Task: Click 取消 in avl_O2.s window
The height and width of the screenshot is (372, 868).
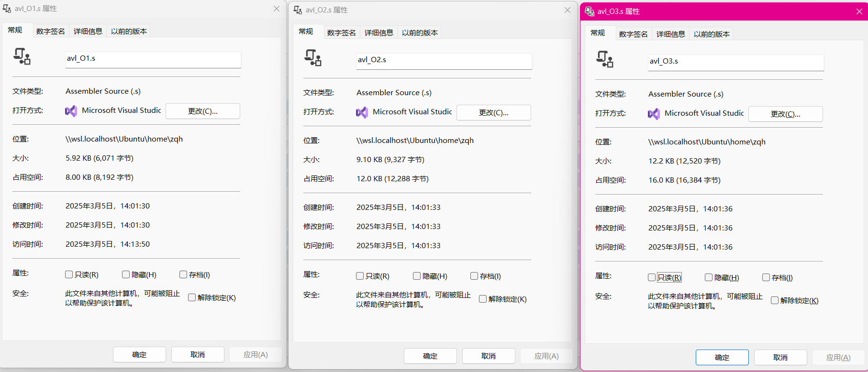Action: pyautogui.click(x=489, y=356)
